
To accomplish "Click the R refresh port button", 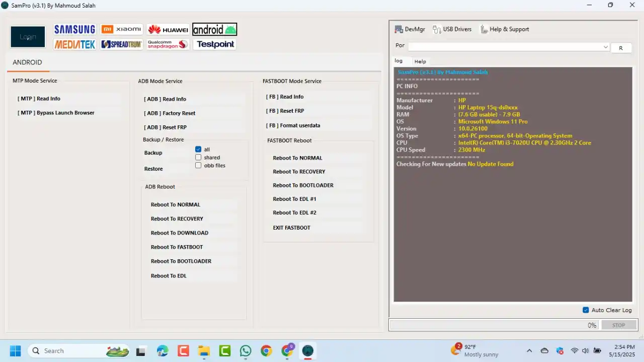I will (621, 48).
